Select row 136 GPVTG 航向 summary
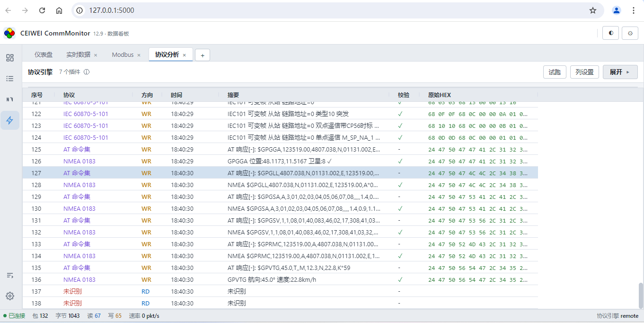 coord(272,279)
